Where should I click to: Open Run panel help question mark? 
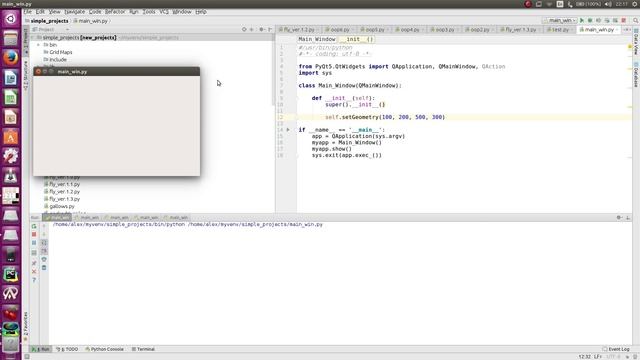[x=34, y=280]
